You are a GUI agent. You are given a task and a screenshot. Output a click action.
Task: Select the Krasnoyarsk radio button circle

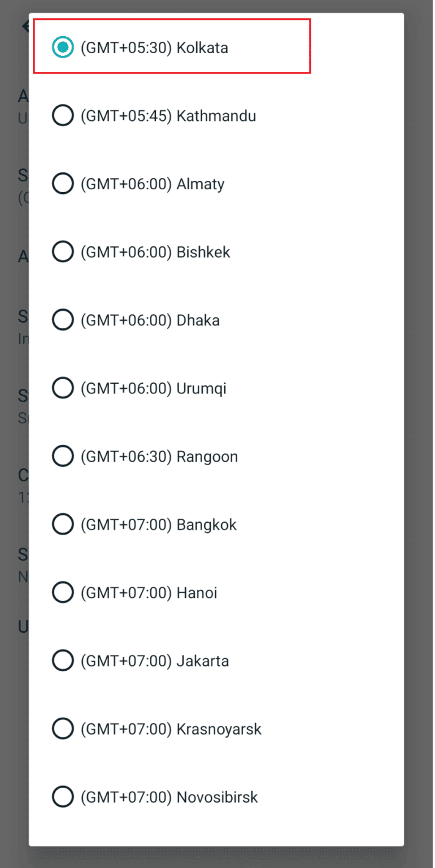pos(63,729)
